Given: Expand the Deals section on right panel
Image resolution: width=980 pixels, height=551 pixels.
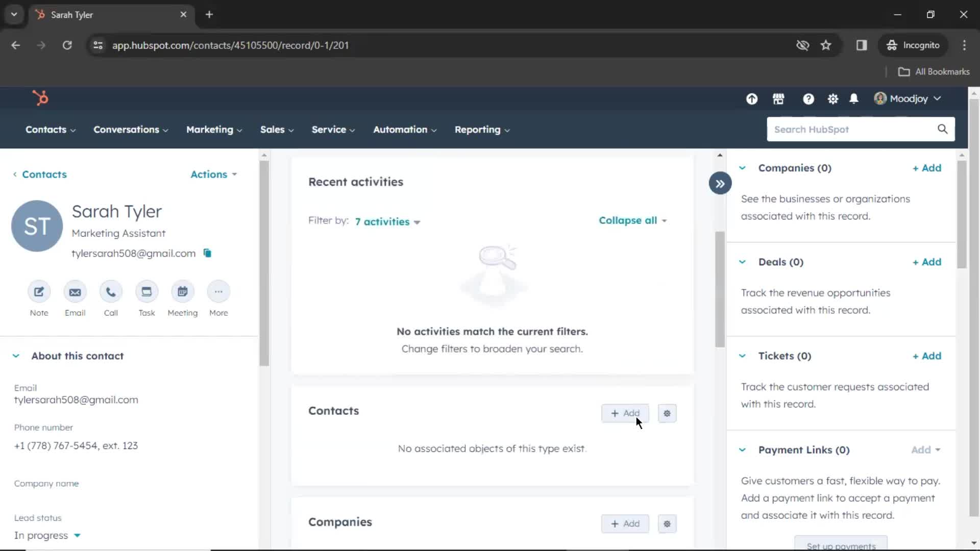Looking at the screenshot, I should click(x=743, y=262).
